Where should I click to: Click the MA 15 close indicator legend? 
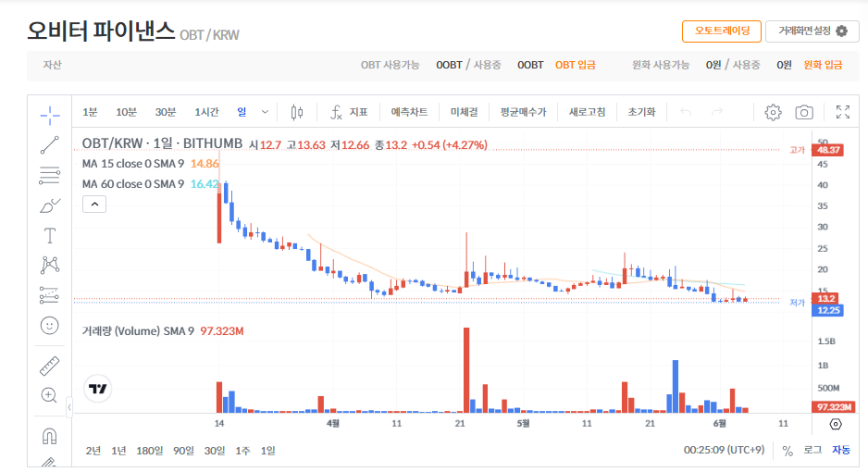(x=133, y=164)
